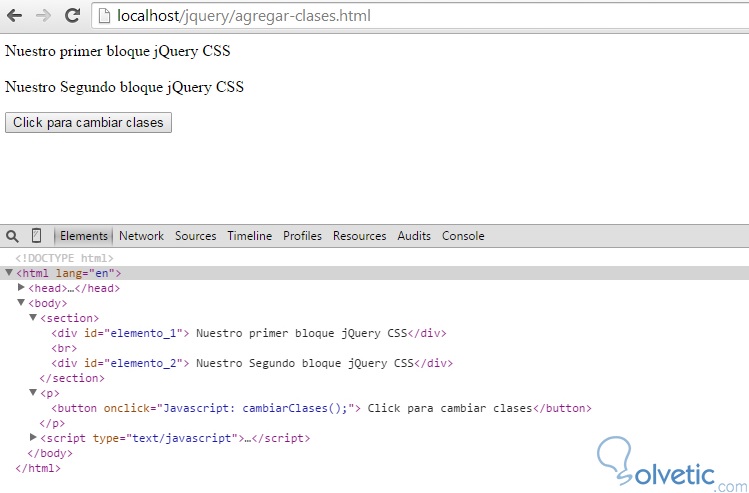Collapse the html lang="en" node
This screenshot has width=749, height=493.
point(10,273)
